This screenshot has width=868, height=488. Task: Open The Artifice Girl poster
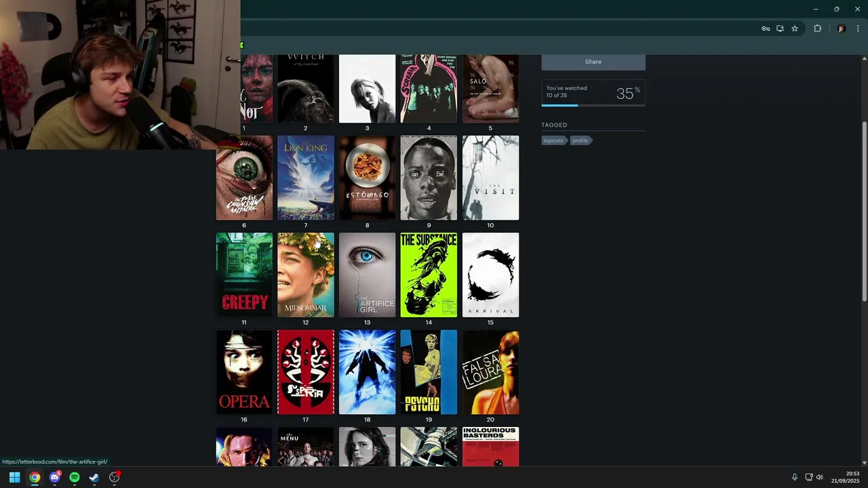coord(367,274)
